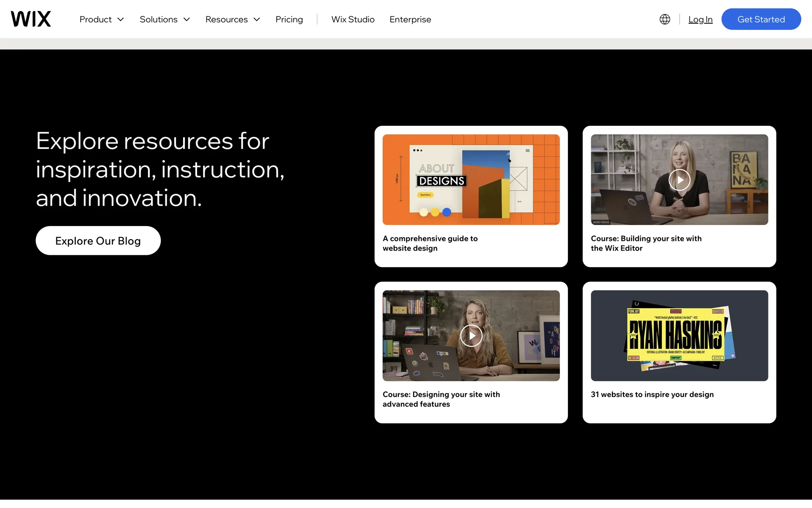Play the advanced features course video
This screenshot has width=812, height=508.
coord(471,336)
